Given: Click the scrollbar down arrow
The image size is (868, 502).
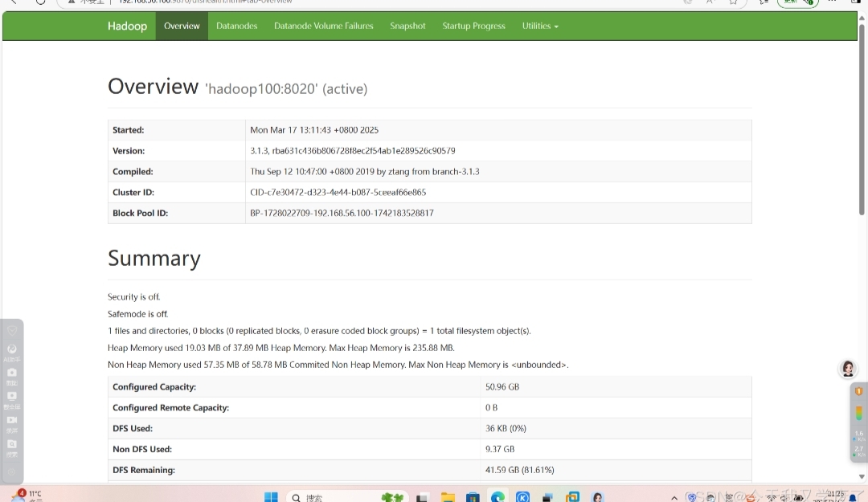Looking at the screenshot, I should 862,476.
